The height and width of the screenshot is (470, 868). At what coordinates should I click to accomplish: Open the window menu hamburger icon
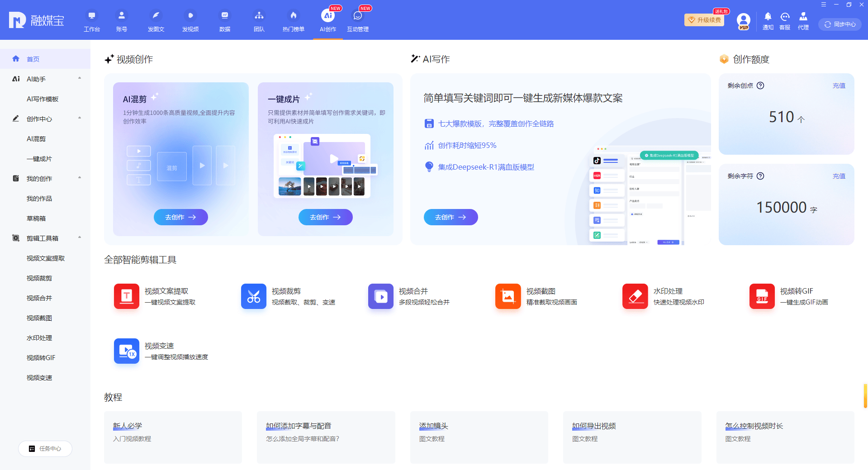[824, 5]
